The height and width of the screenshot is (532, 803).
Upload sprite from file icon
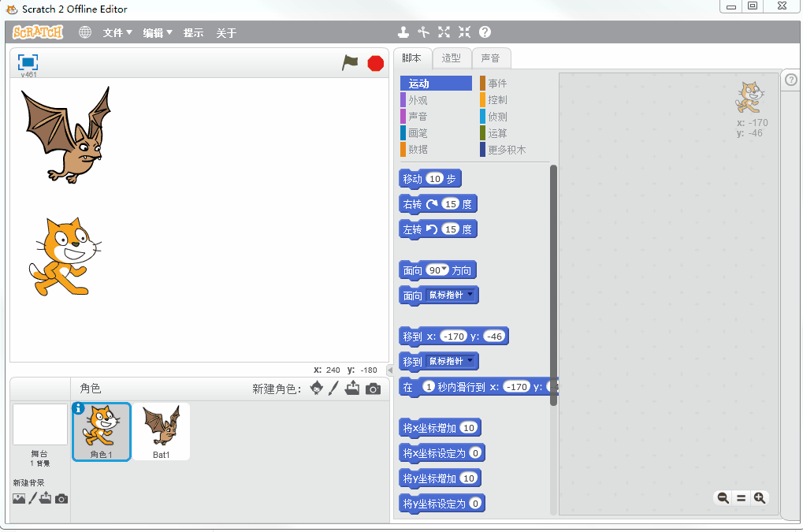click(352, 388)
